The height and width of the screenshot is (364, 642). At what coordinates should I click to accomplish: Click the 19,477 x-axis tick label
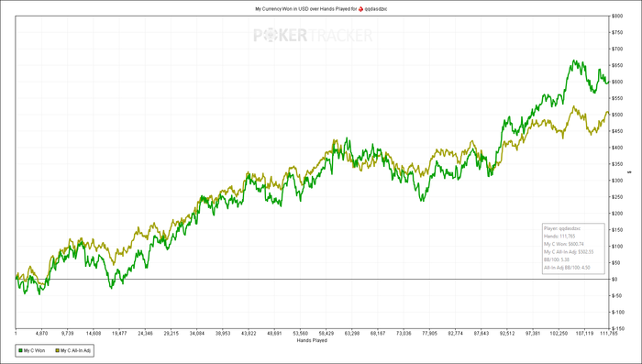tap(119, 334)
